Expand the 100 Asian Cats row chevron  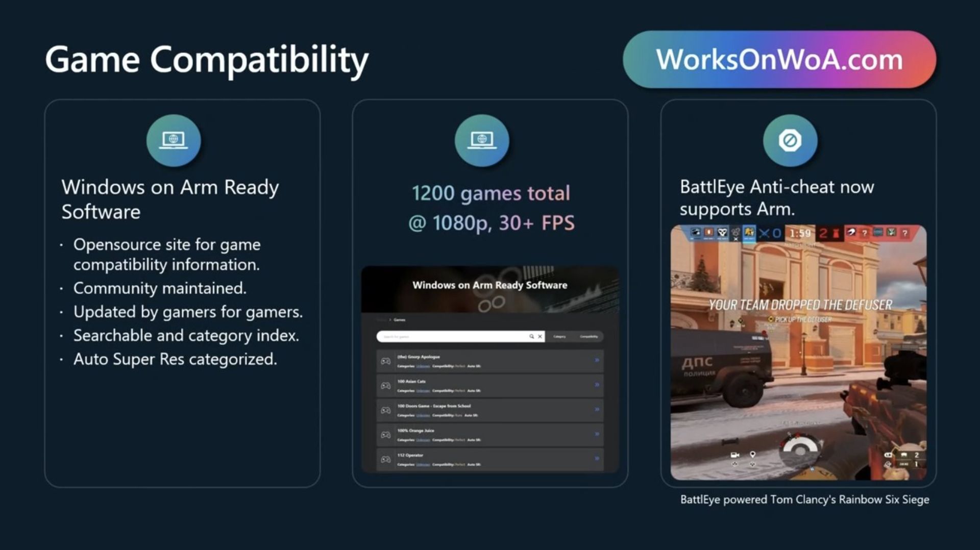click(x=597, y=385)
